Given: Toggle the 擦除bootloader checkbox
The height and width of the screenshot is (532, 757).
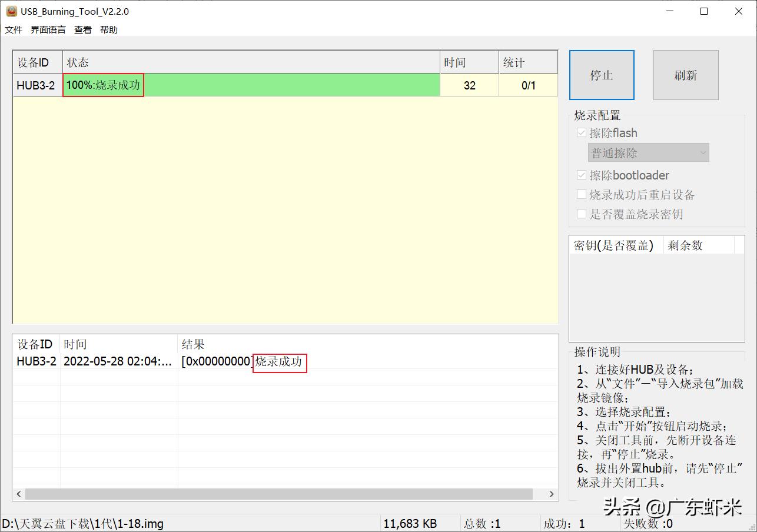Looking at the screenshot, I should (x=582, y=175).
